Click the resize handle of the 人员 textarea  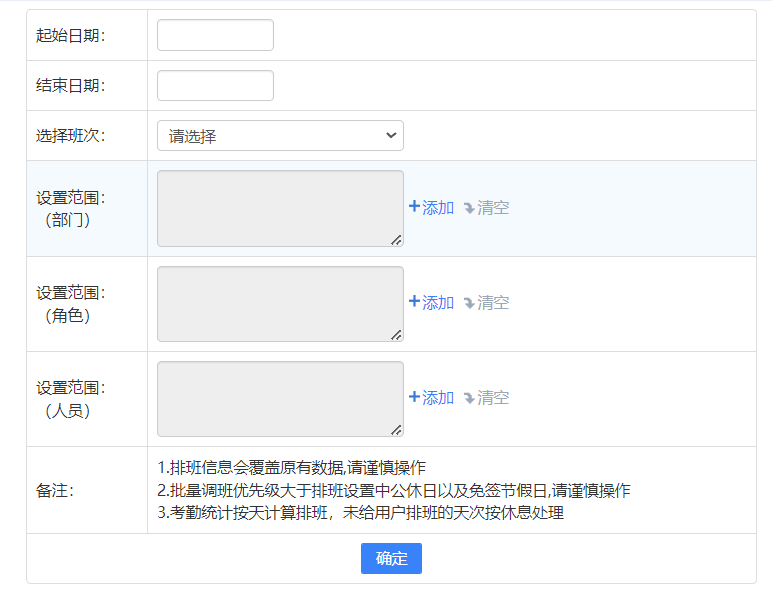pyautogui.click(x=396, y=430)
